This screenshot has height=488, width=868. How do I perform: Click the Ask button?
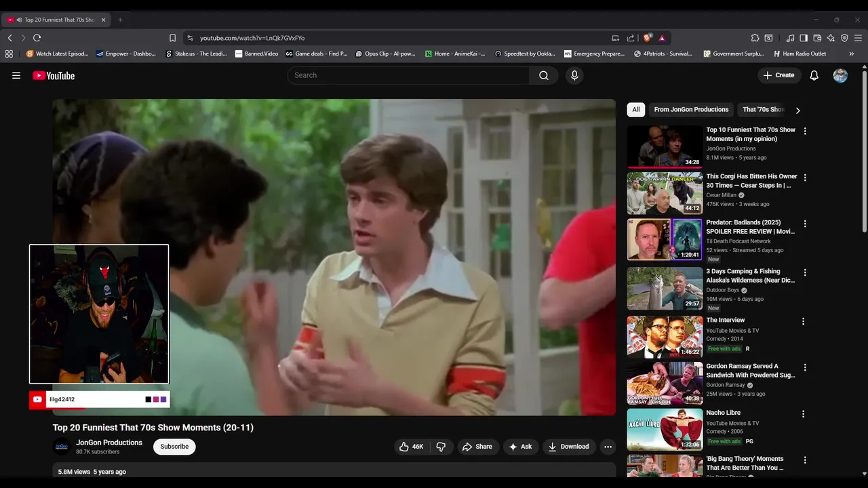pyautogui.click(x=521, y=447)
